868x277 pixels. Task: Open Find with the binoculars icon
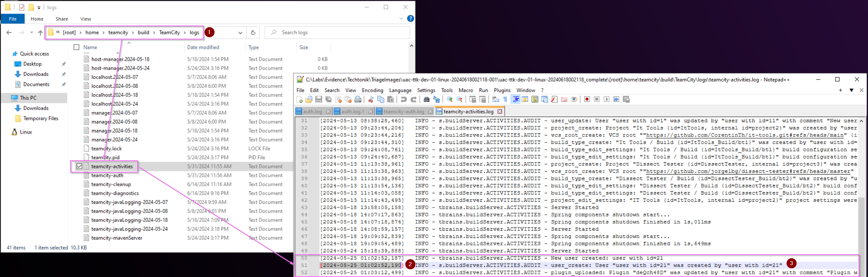tap(427, 99)
